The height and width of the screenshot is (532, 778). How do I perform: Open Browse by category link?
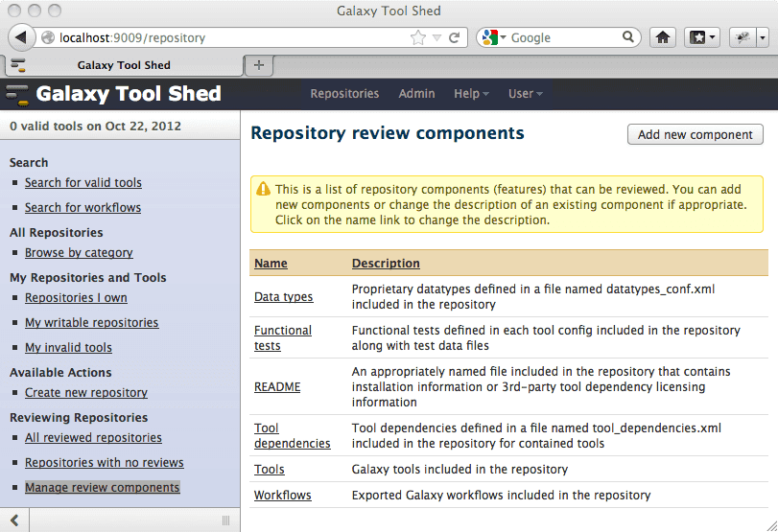[79, 253]
